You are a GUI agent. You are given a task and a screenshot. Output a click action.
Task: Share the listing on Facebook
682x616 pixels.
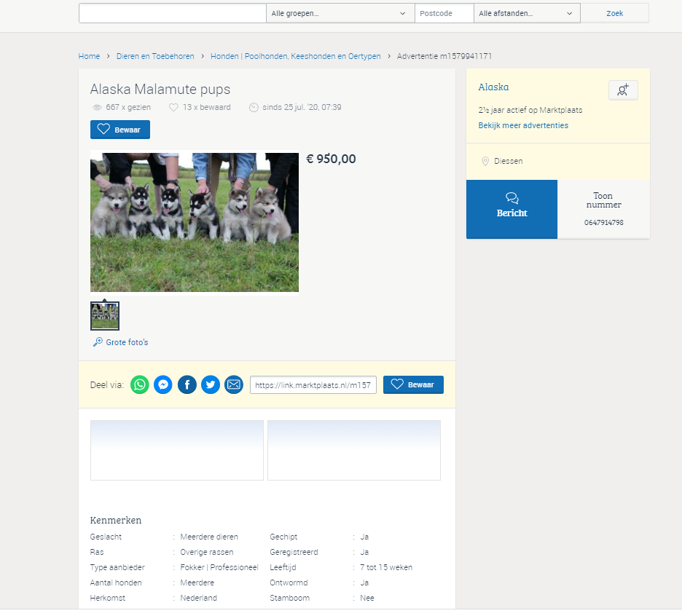coord(187,384)
